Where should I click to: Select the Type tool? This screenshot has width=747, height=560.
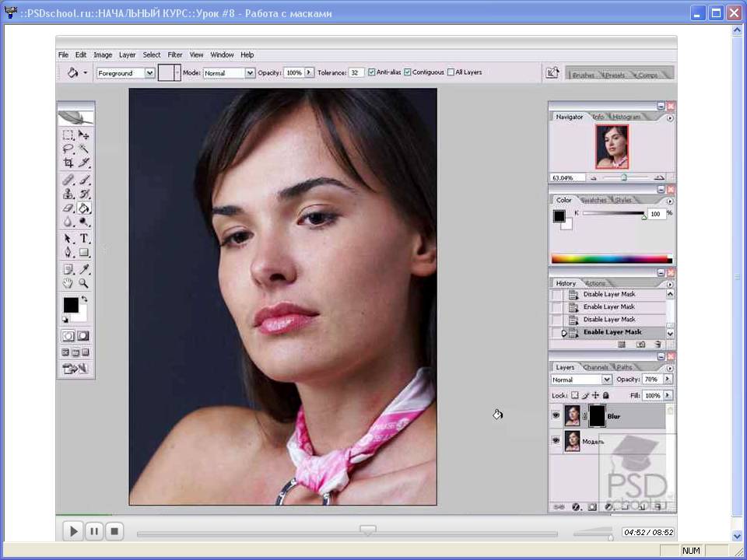tap(84, 239)
